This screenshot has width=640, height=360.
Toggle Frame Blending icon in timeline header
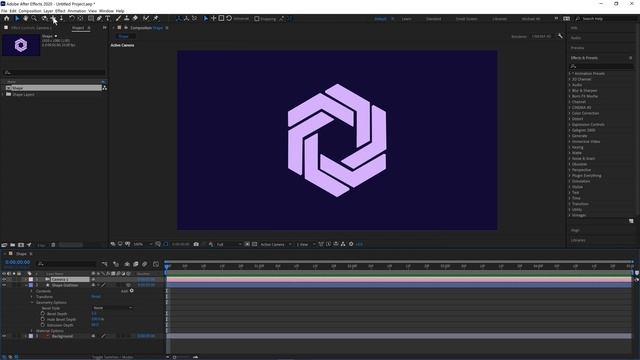tap(136, 264)
